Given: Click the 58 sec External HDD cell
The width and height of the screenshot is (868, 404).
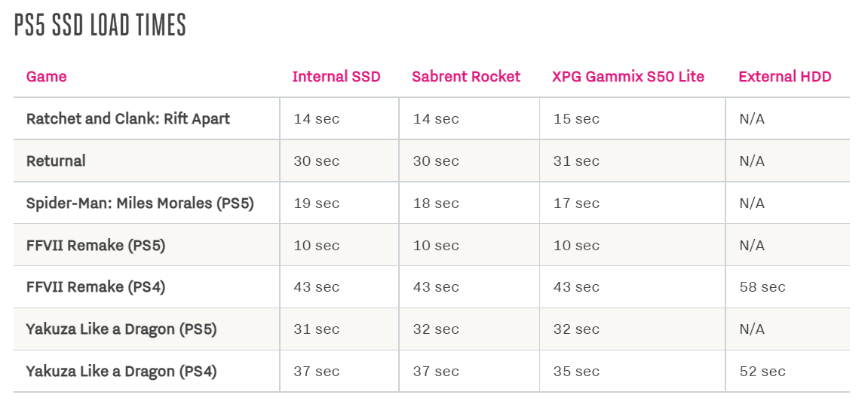Looking at the screenshot, I should click(x=762, y=286).
